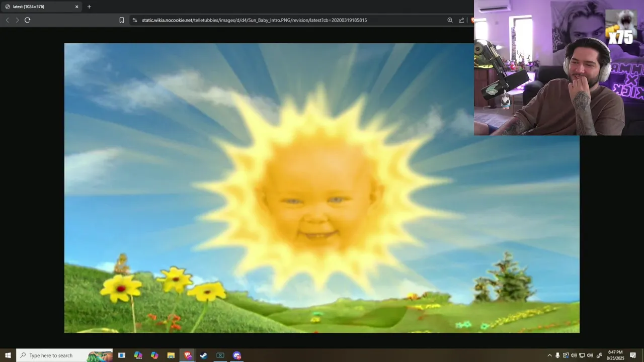Open the Discord taskbar icon with notification badge
Viewport: 644px width, 362px height.
point(237,355)
